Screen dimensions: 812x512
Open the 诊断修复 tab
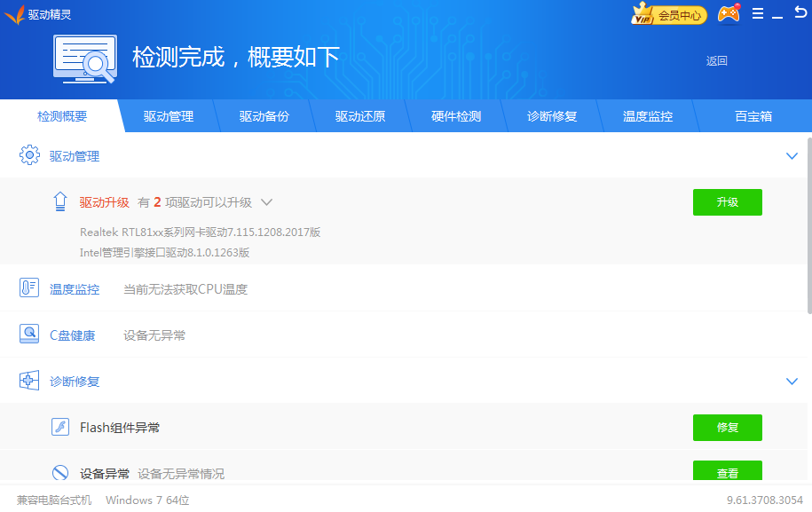(551, 116)
